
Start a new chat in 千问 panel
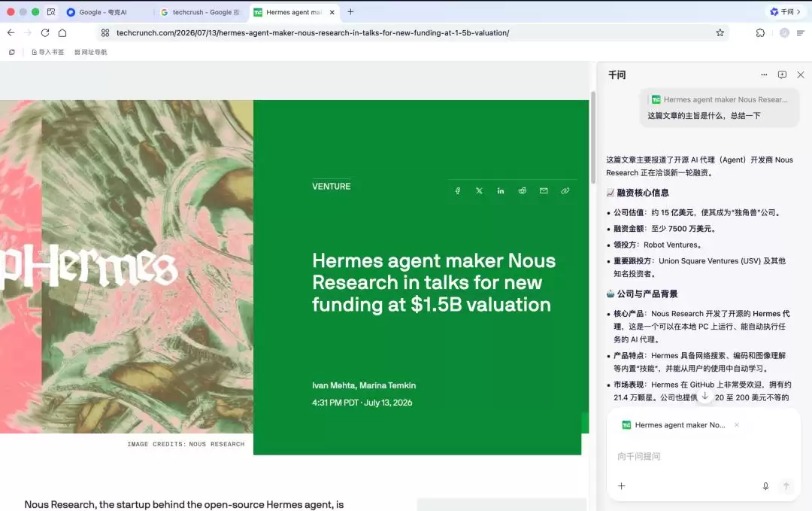tap(782, 75)
